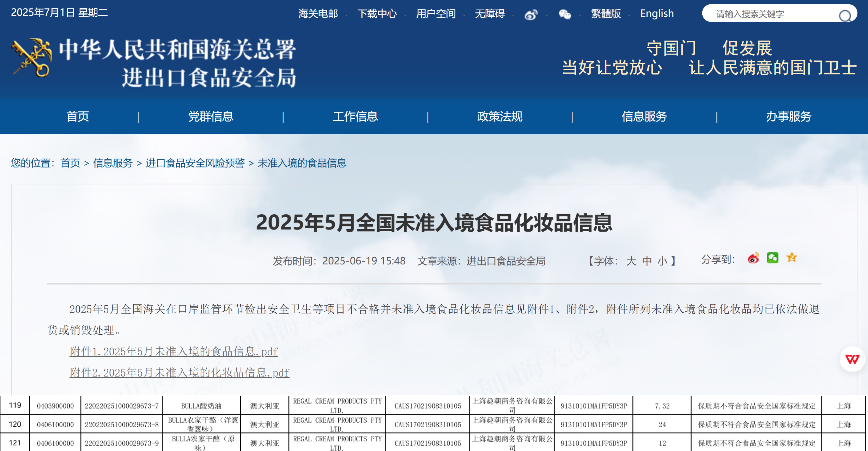Click breadcrumb 进口食品安全风险预警

pyautogui.click(x=195, y=163)
